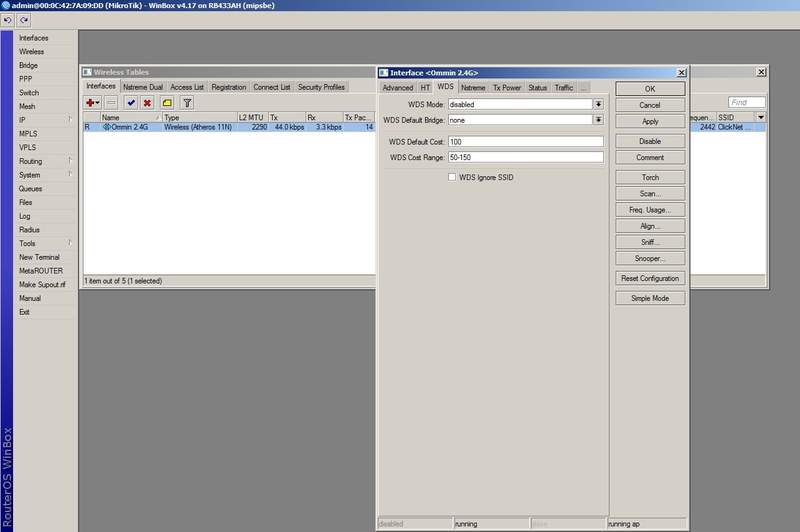This screenshot has height=532, width=800.
Task: Click the Remove (minus) toolbar button
Action: (x=111, y=103)
